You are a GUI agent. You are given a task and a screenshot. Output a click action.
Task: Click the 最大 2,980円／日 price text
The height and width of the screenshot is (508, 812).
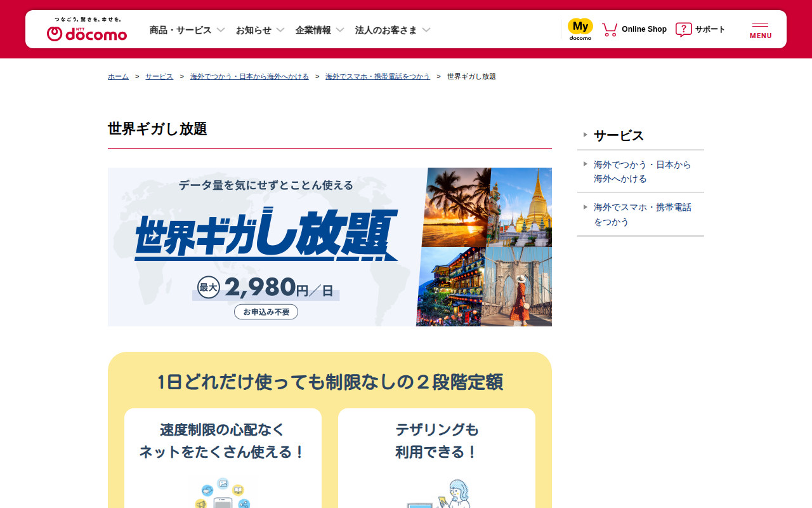click(x=266, y=288)
